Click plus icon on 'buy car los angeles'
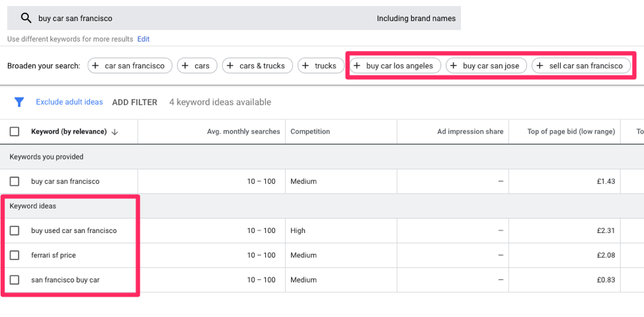 point(357,66)
